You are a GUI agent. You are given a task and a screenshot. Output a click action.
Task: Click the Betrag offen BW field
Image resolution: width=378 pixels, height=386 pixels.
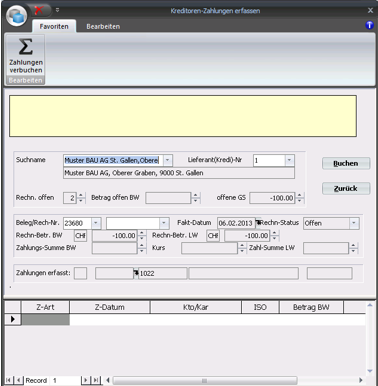point(168,198)
